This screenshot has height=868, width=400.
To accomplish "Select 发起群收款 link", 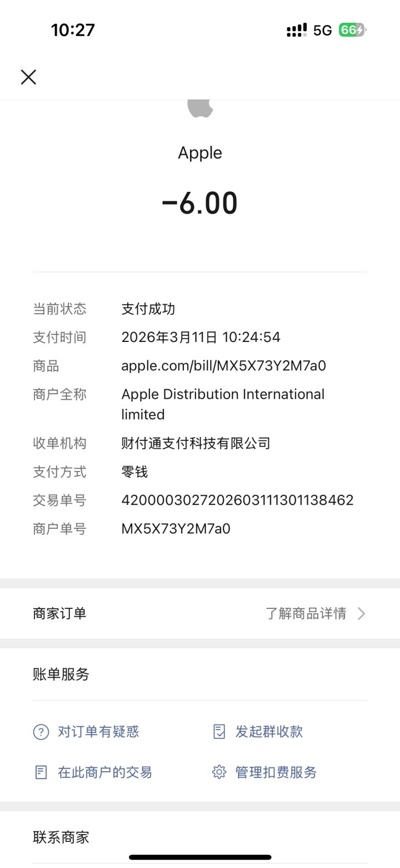I will pos(269,732).
